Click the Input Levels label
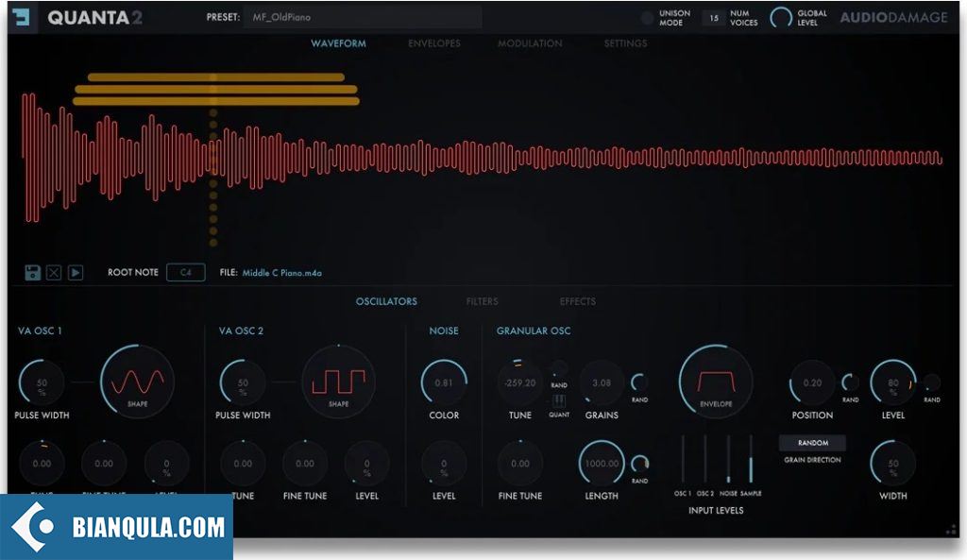 (716, 510)
